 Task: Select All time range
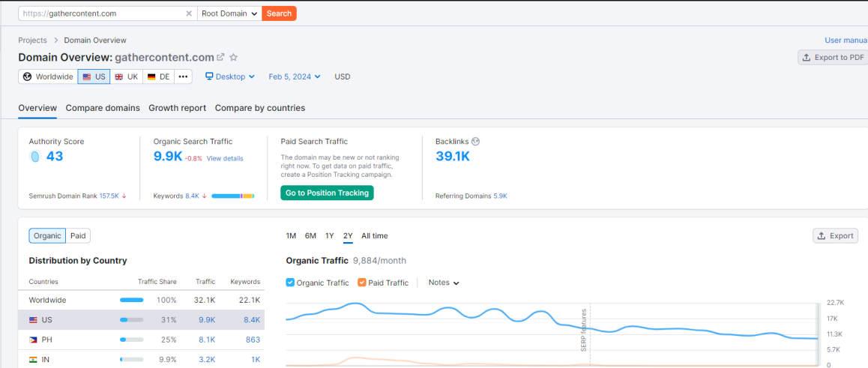coord(375,236)
